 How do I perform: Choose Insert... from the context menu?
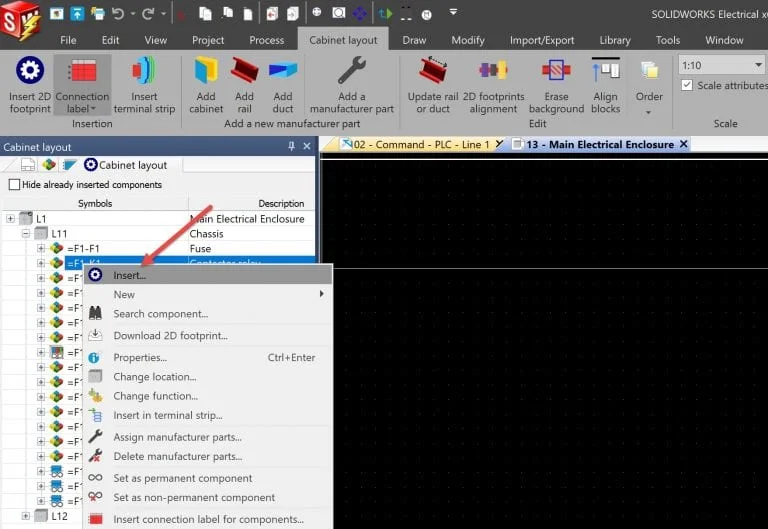tap(129, 275)
